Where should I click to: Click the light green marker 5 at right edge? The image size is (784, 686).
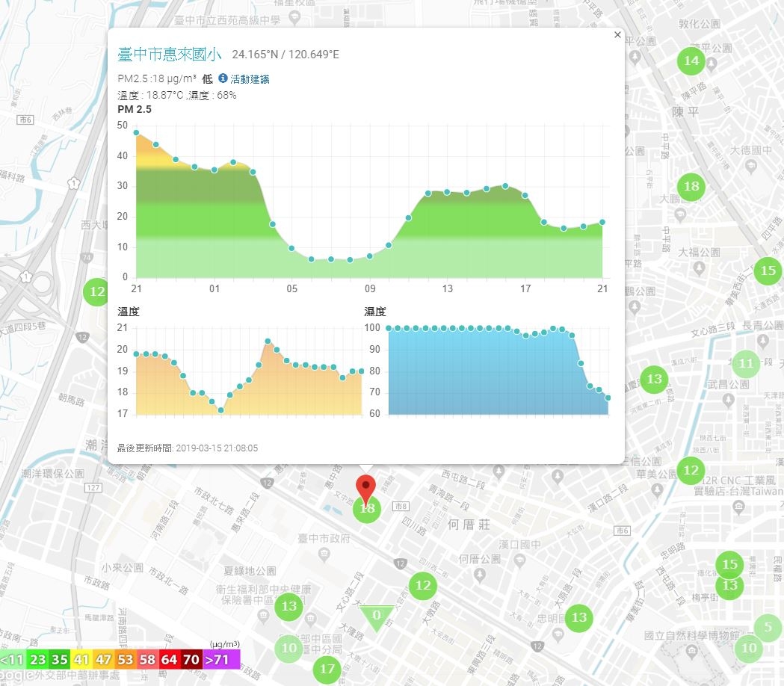click(x=768, y=627)
